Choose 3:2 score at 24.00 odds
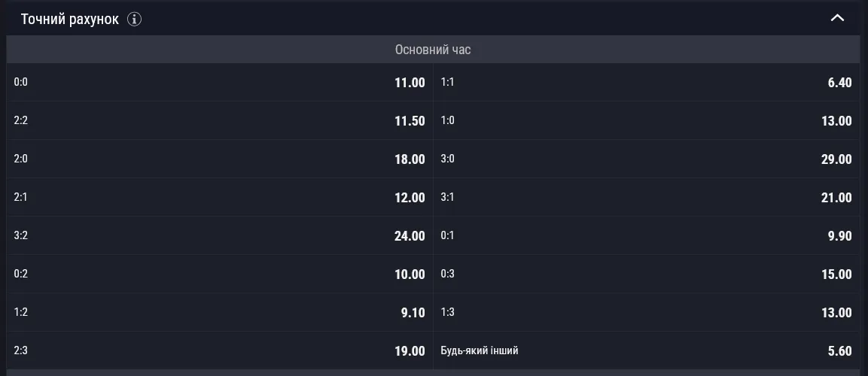 (220, 235)
